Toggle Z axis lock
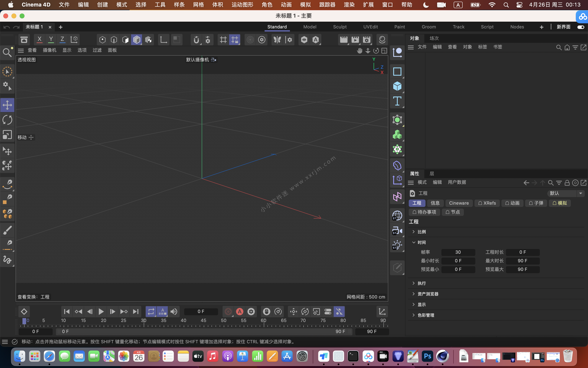This screenshot has height=368, width=588. [x=62, y=39]
